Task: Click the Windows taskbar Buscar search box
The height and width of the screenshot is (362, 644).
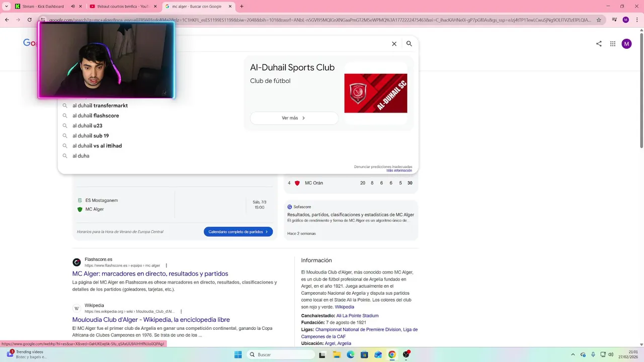Action: pos(281,354)
